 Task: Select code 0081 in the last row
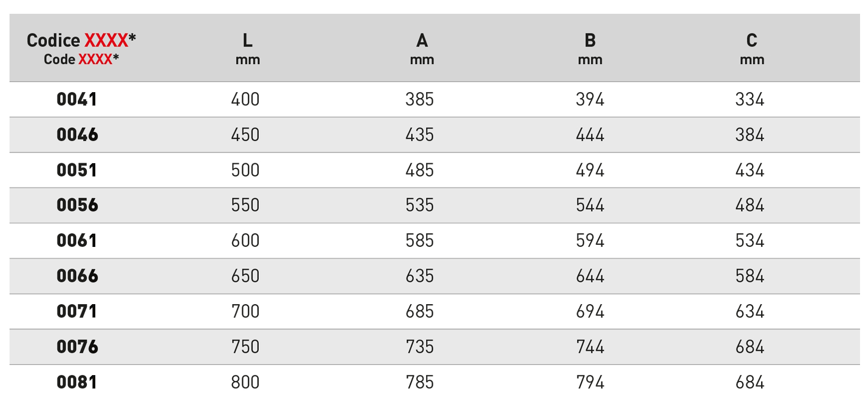tap(77, 382)
